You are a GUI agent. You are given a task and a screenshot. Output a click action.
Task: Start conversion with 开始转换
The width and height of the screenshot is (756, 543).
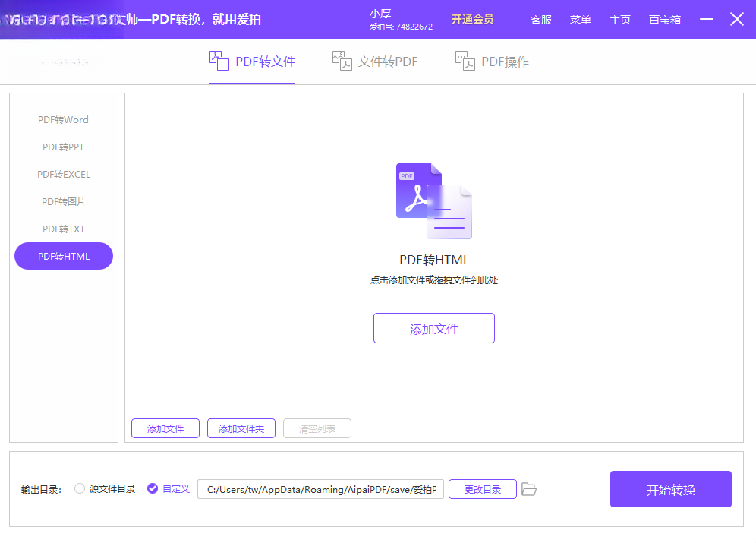(671, 489)
